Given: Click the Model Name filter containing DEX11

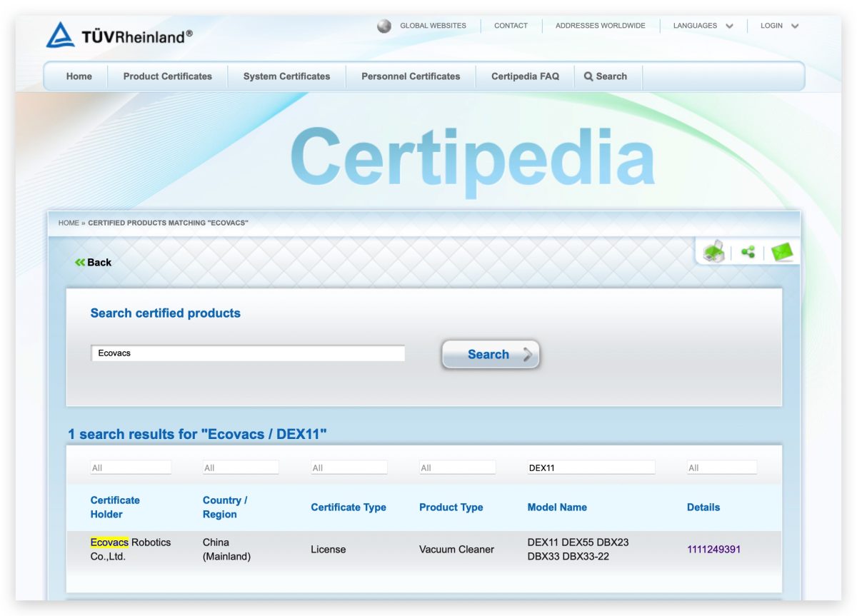Looking at the screenshot, I should [591, 468].
